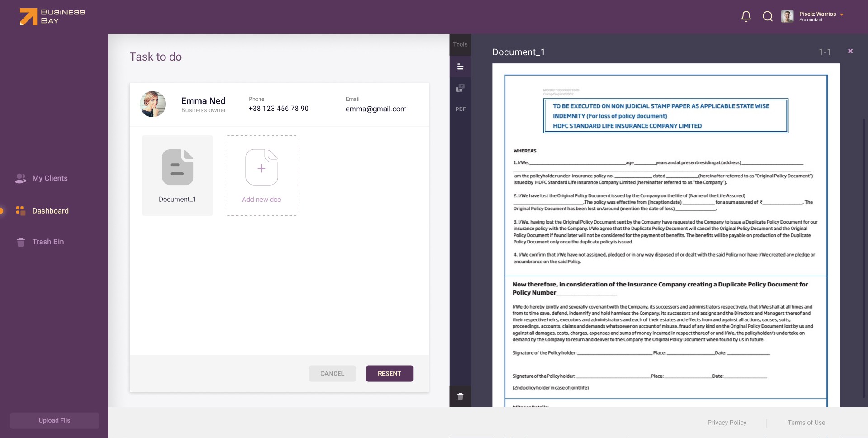Click the Dashboard grid icon
This screenshot has height=438, width=868.
point(20,210)
